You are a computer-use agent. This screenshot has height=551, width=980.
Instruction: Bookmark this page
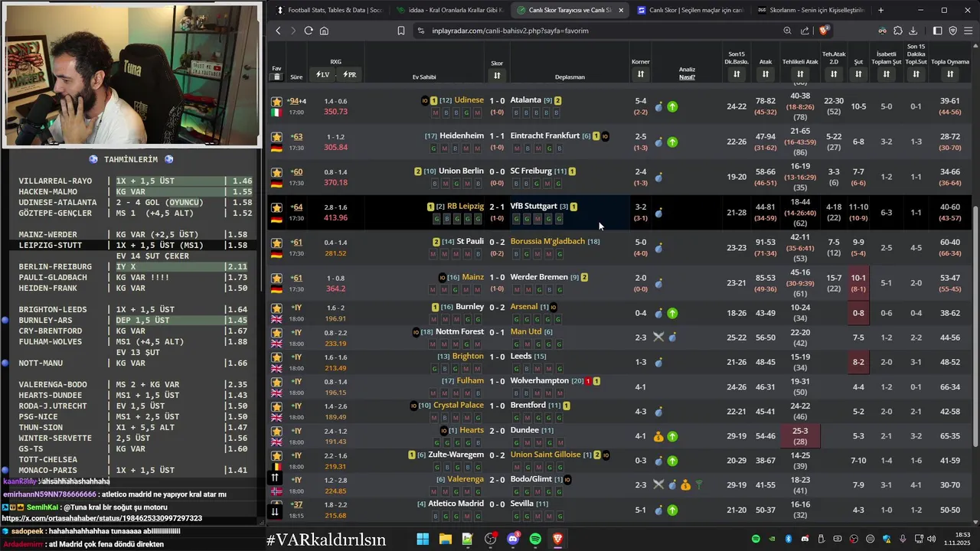(x=401, y=31)
